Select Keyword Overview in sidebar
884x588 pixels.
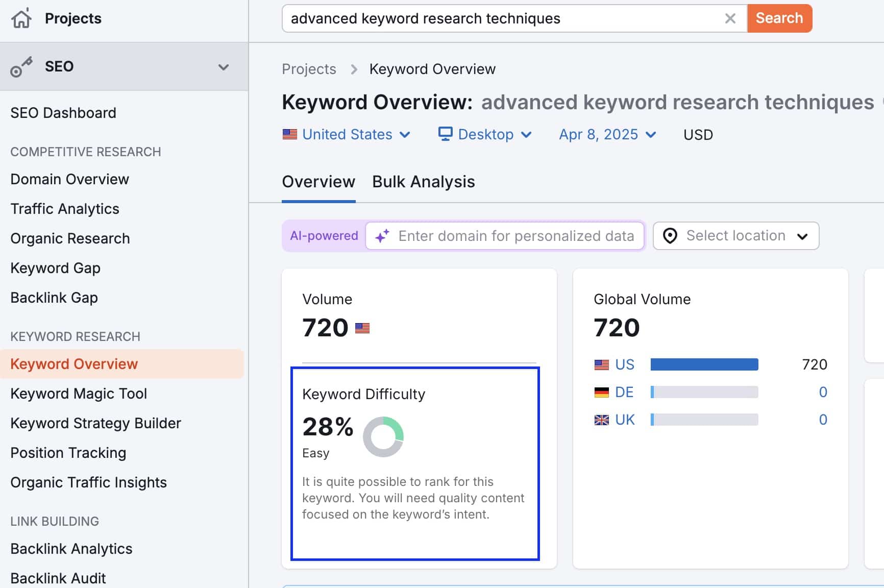(x=122, y=364)
